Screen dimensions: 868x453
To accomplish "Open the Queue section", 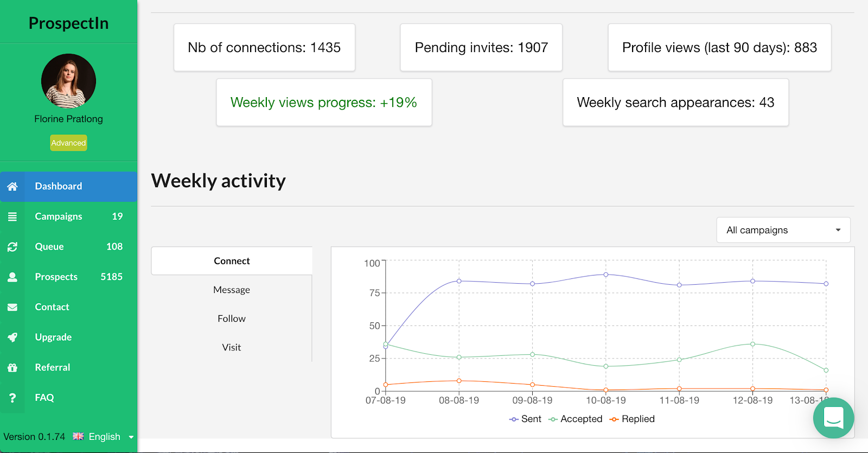I will [68, 247].
